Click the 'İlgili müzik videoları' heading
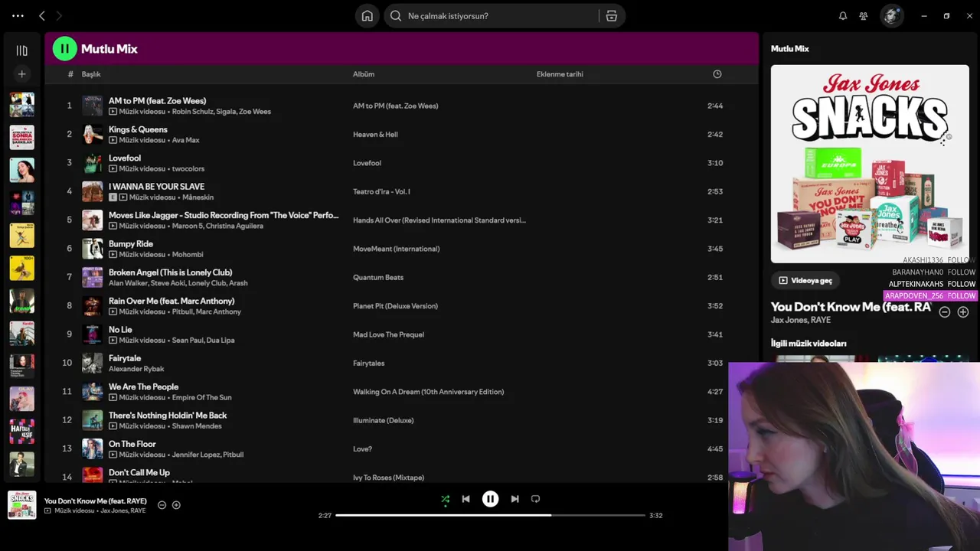The height and width of the screenshot is (551, 980). (x=808, y=344)
